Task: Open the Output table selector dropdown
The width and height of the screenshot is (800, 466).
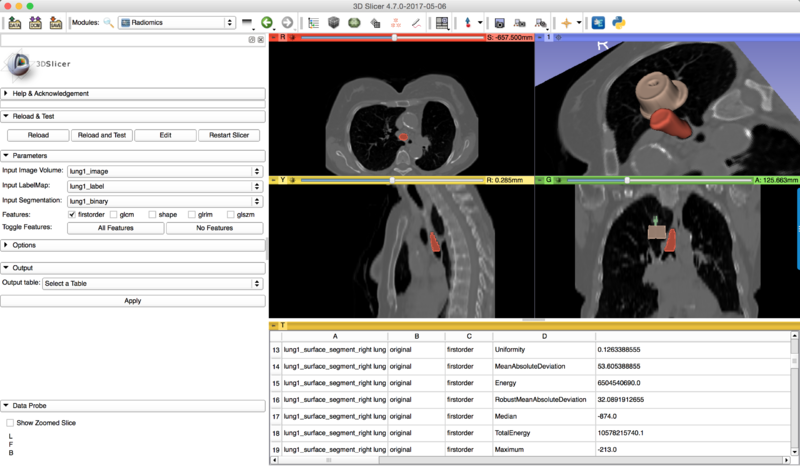Action: [164, 283]
